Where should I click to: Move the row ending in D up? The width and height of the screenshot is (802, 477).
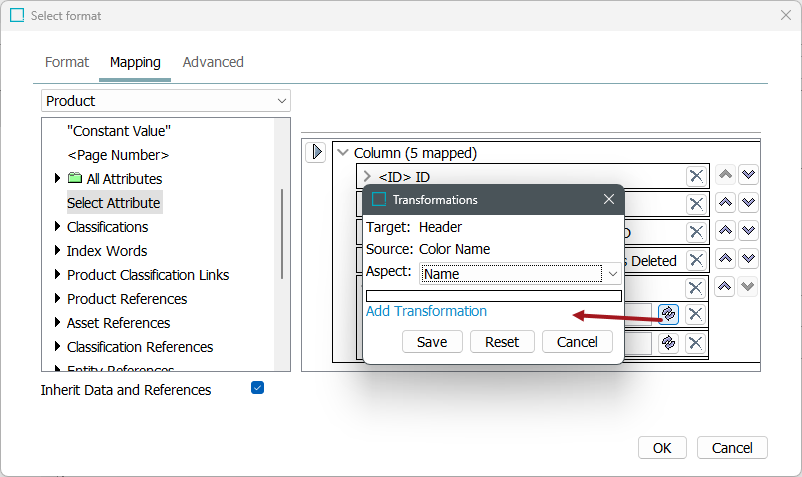tap(725, 231)
